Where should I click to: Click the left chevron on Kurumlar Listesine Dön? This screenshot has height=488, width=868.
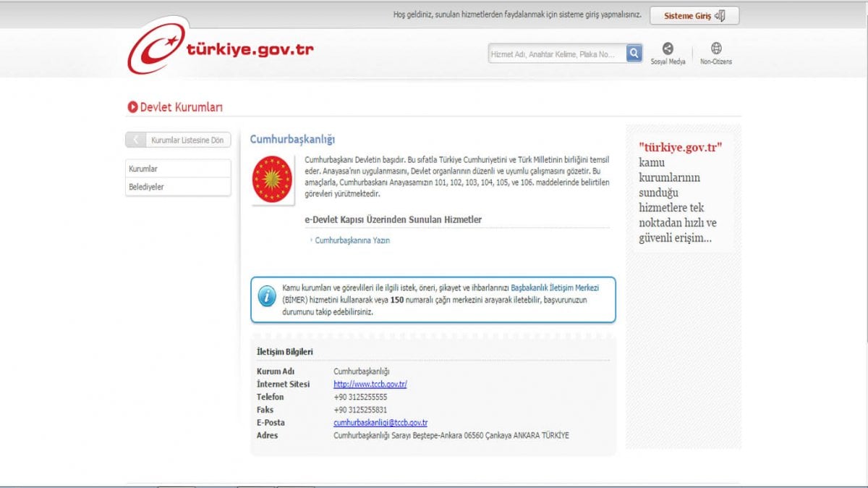coord(137,140)
